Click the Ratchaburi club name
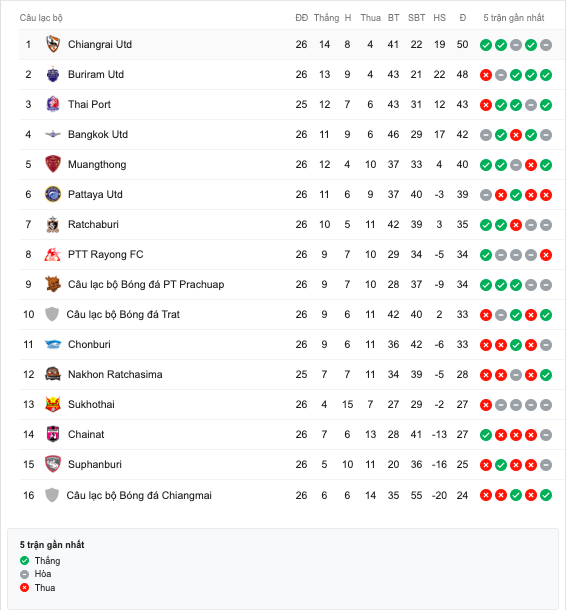Screen dimensions: 566x610 (x=93, y=224)
